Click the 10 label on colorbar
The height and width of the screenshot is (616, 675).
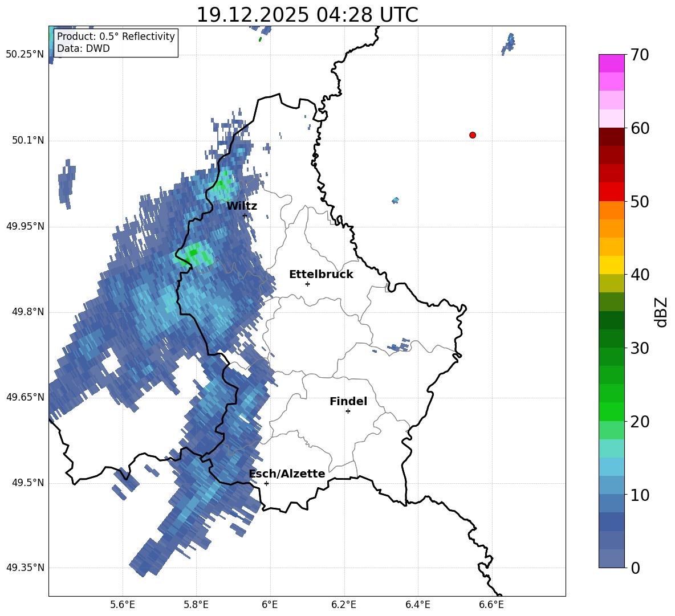(x=640, y=495)
